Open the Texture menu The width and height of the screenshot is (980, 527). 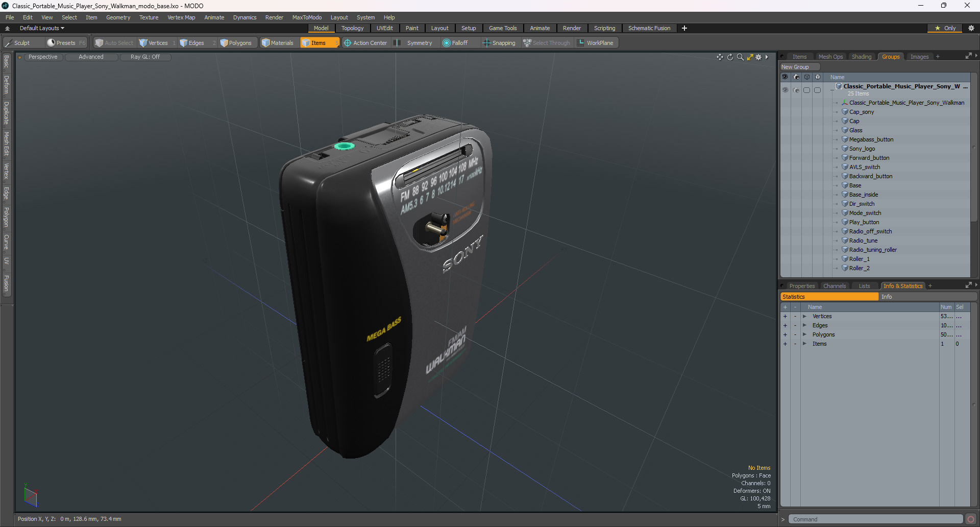pyautogui.click(x=149, y=17)
